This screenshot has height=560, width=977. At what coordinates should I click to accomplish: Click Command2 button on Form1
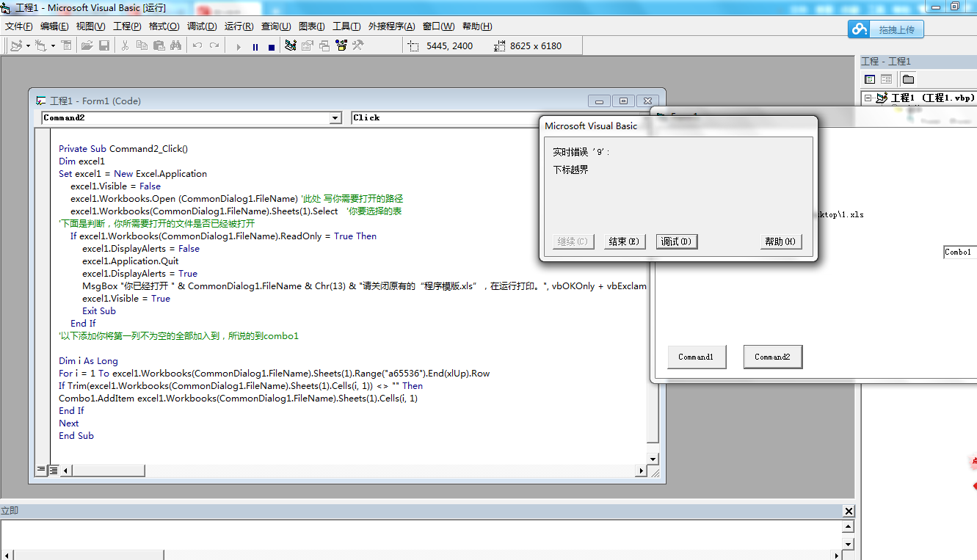772,357
